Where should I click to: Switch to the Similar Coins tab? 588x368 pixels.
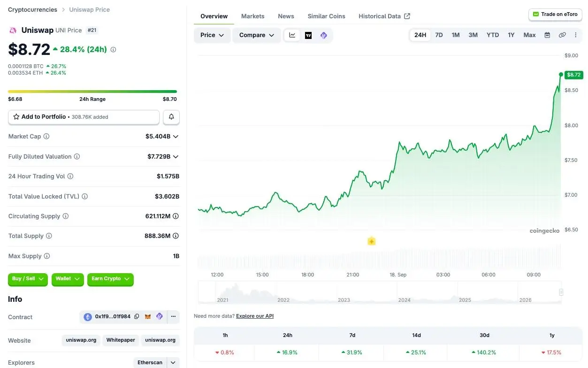pos(326,16)
